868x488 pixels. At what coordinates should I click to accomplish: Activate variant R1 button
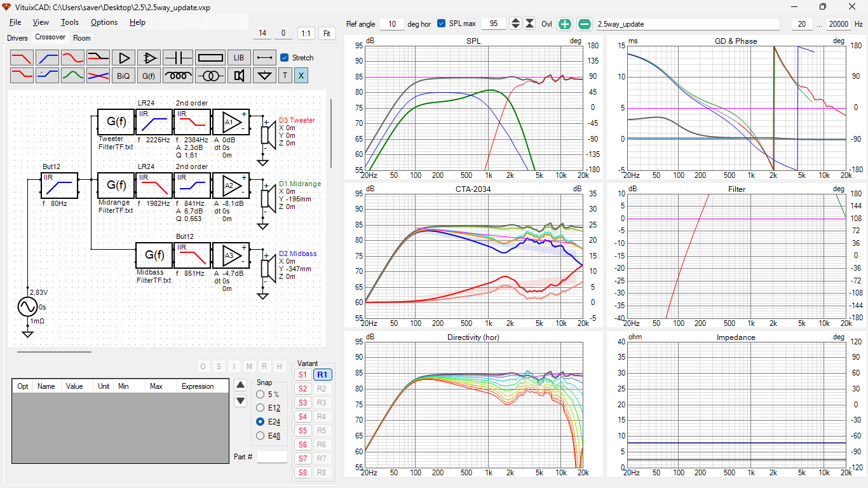click(x=322, y=375)
